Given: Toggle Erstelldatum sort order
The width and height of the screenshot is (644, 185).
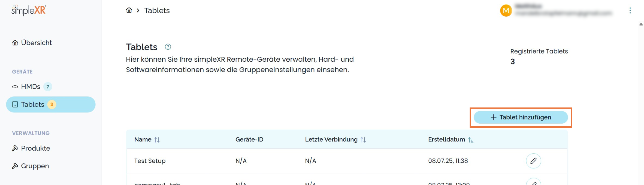Looking at the screenshot, I should (x=471, y=140).
